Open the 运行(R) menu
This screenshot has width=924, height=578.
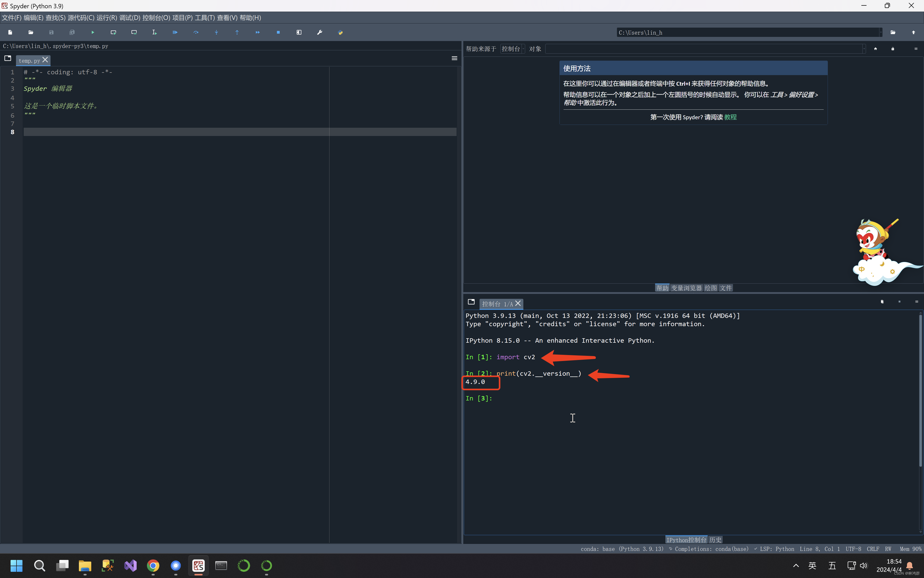click(x=106, y=18)
